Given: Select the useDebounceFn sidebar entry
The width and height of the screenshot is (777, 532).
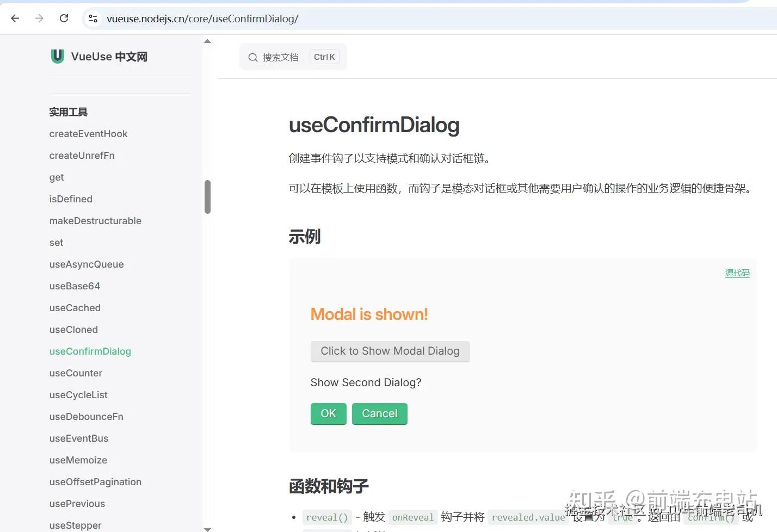Looking at the screenshot, I should coord(86,416).
